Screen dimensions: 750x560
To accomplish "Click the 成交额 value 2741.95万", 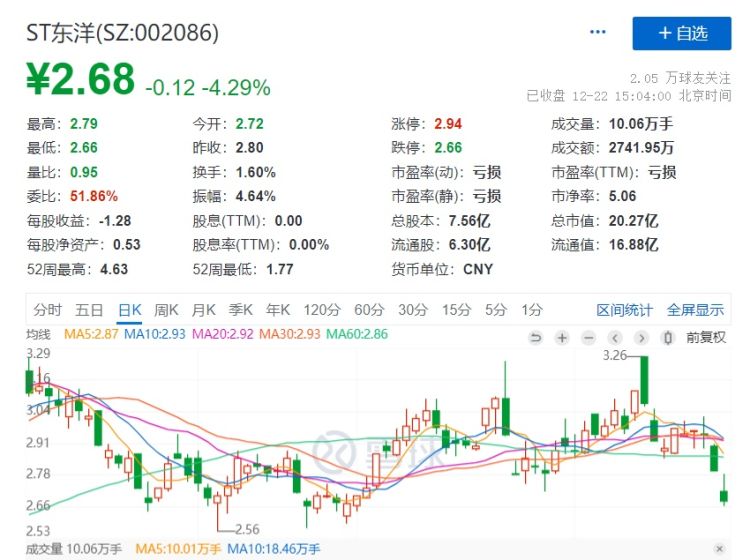I will point(641,148).
